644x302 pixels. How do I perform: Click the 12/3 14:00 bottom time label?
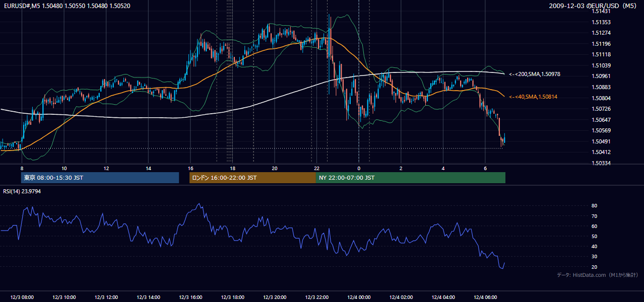coord(149,297)
